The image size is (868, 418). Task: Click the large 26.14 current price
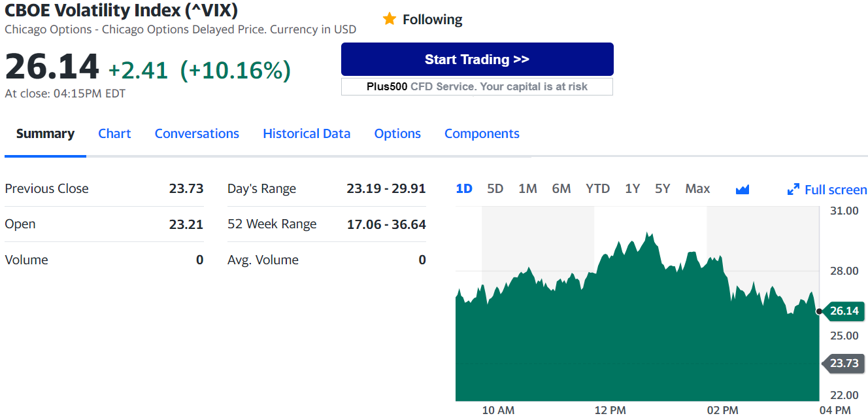(52, 67)
